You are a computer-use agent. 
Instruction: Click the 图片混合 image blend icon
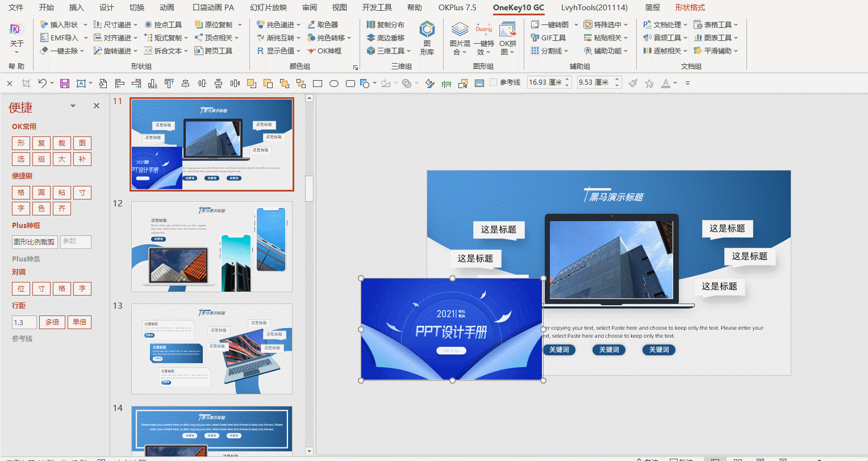click(x=460, y=39)
